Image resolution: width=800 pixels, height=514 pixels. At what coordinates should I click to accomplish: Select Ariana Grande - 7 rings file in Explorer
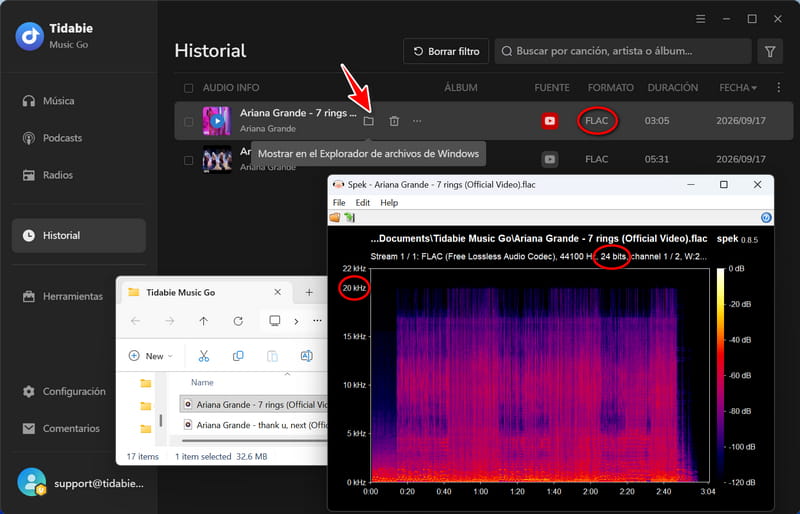click(254, 404)
